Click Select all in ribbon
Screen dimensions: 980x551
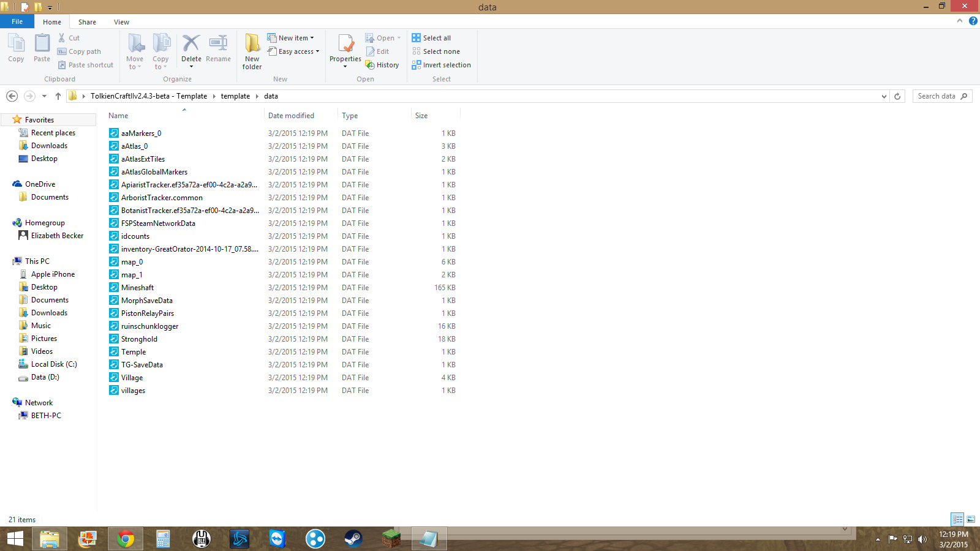431,38
